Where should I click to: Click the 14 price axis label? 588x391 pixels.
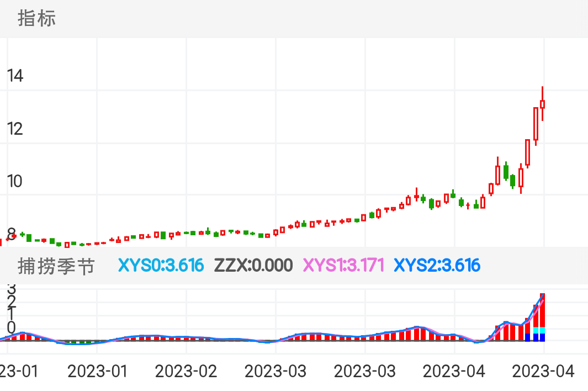point(15,76)
